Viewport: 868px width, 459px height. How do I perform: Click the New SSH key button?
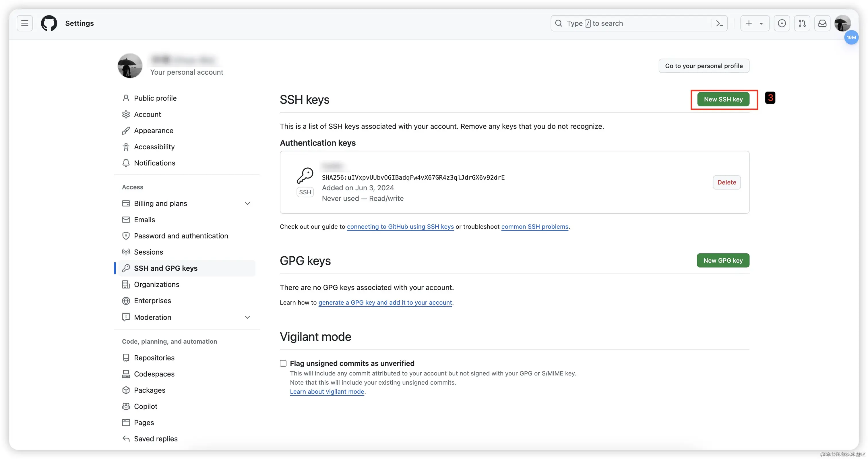coord(723,99)
